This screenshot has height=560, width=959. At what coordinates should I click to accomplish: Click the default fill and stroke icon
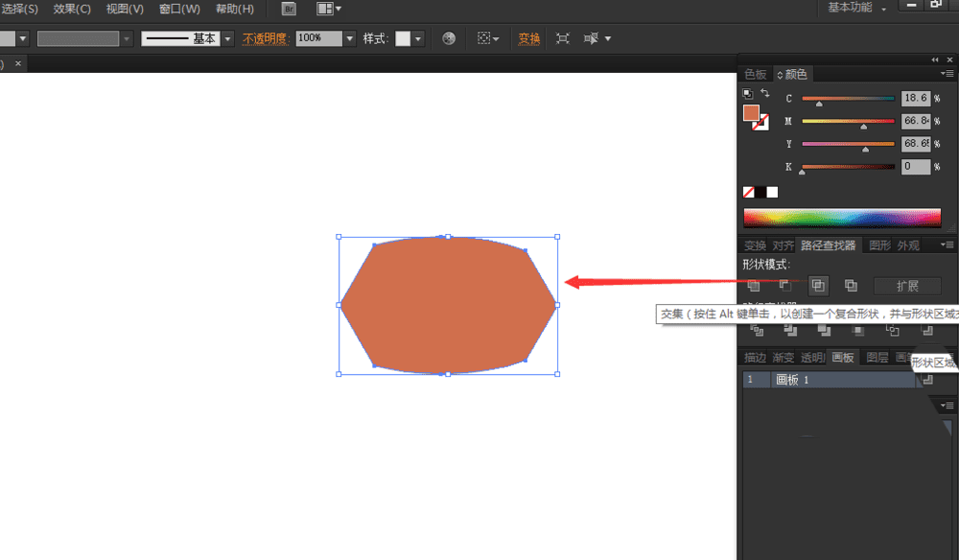pyautogui.click(x=748, y=93)
